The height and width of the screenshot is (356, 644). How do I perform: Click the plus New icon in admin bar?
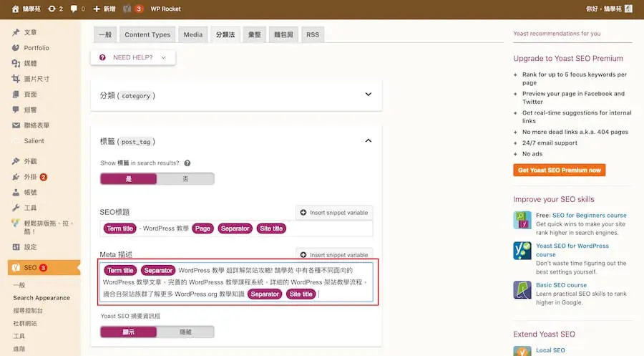97,9
